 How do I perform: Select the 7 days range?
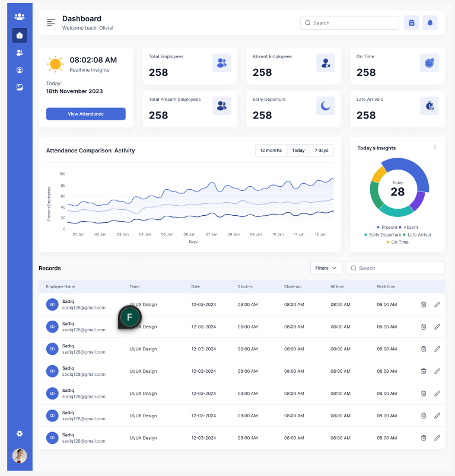tap(322, 151)
